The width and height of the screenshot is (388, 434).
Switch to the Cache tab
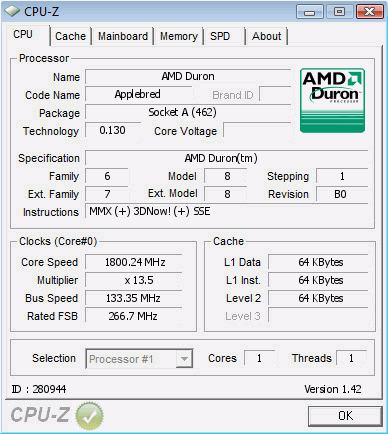tap(70, 36)
